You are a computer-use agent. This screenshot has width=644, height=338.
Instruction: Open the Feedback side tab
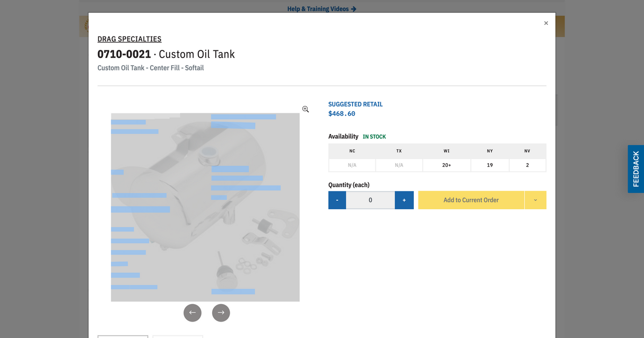coord(636,169)
